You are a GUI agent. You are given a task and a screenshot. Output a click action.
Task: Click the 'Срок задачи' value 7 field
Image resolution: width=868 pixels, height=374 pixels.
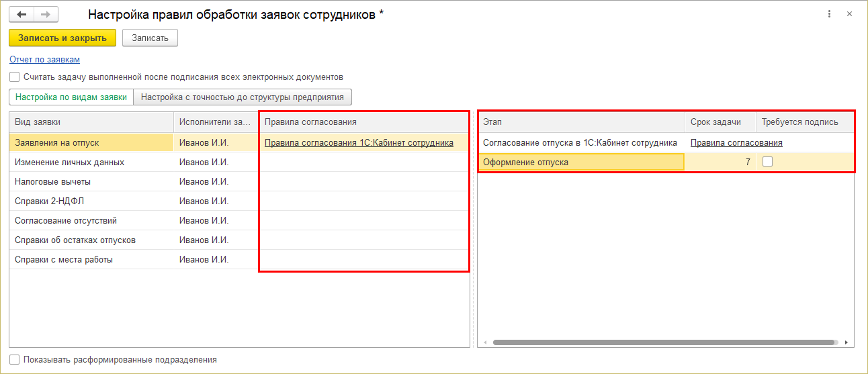click(x=720, y=162)
